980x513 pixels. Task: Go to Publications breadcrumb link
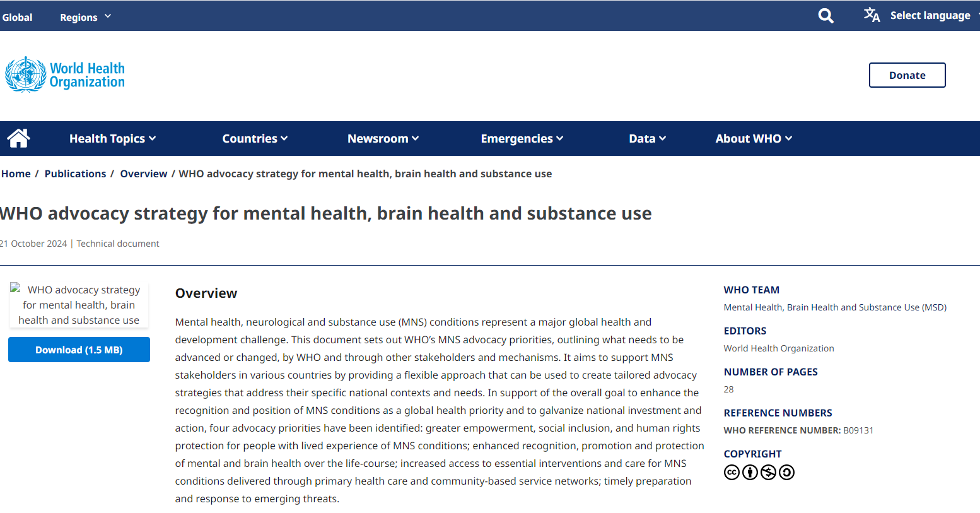[x=75, y=174]
